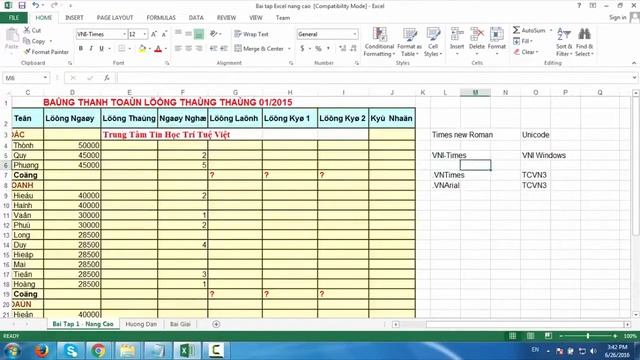Click the Paste clipboard icon

[12, 36]
